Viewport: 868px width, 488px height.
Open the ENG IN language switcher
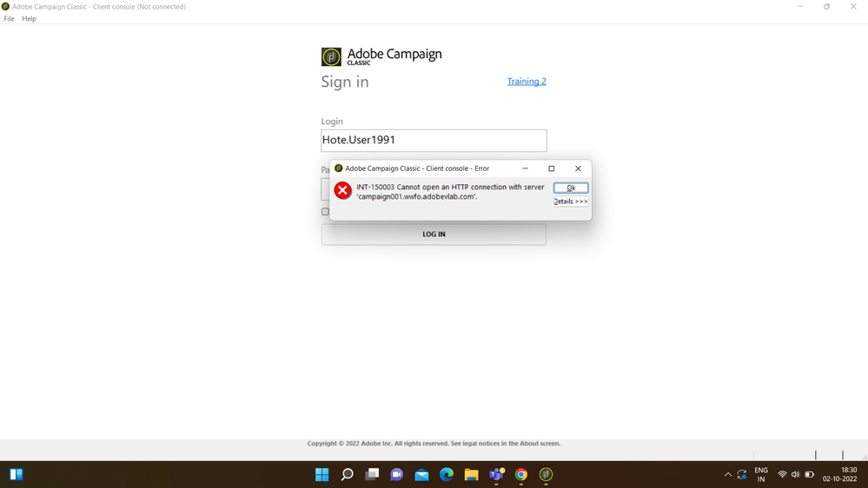pyautogui.click(x=761, y=474)
